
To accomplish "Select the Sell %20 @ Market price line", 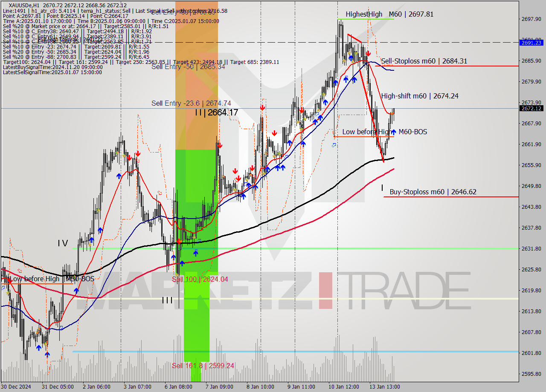I will click(86, 26).
